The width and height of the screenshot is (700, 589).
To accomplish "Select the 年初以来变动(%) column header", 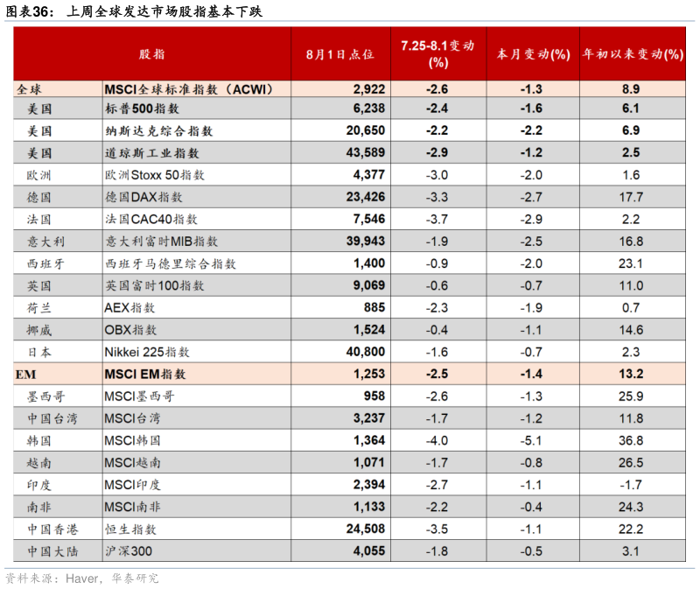I will [632, 53].
